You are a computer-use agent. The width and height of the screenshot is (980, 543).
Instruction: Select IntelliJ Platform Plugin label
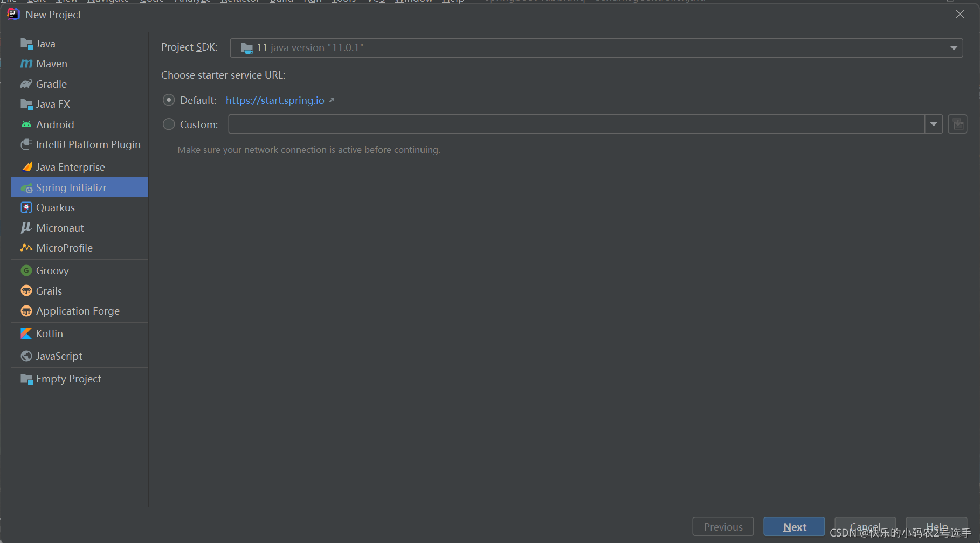point(88,144)
